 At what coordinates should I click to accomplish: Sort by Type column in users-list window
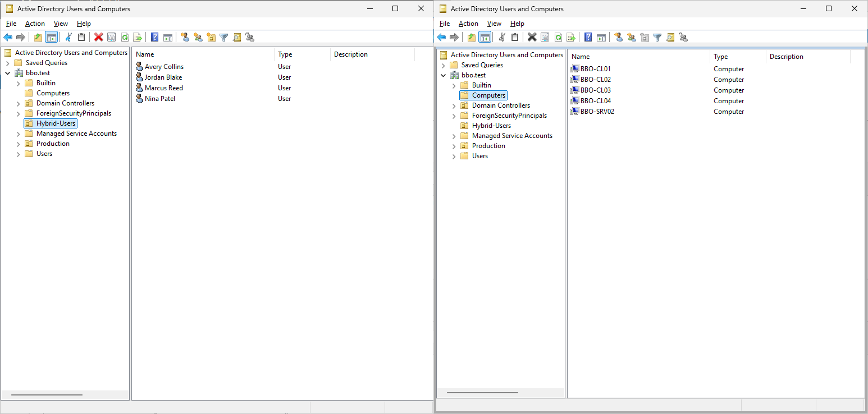pyautogui.click(x=302, y=54)
